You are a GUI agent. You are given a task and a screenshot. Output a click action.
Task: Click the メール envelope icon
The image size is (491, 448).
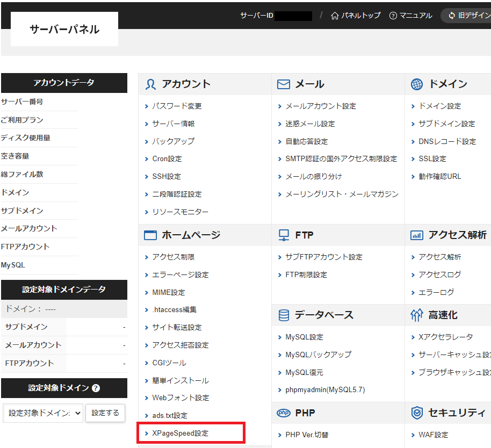tap(283, 84)
